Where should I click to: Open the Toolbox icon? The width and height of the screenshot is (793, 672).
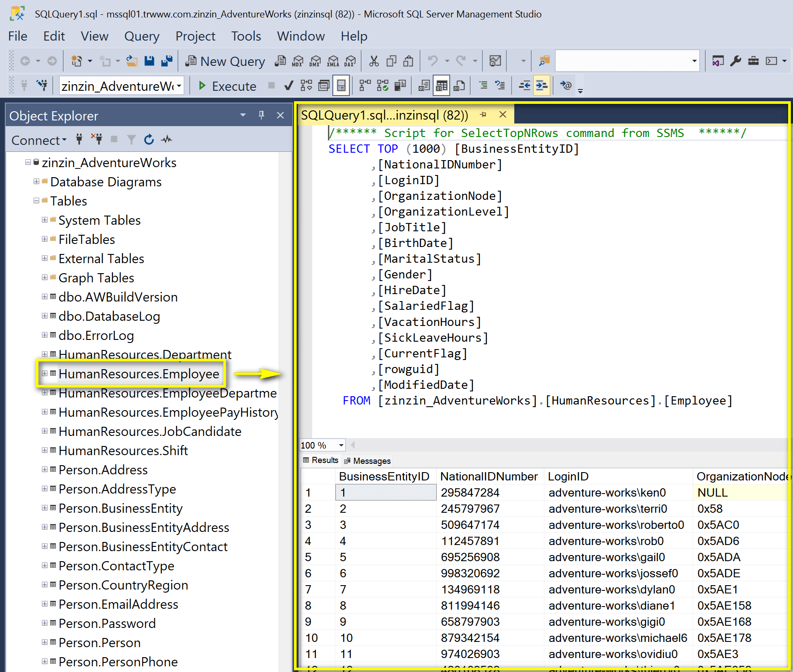pos(753,61)
